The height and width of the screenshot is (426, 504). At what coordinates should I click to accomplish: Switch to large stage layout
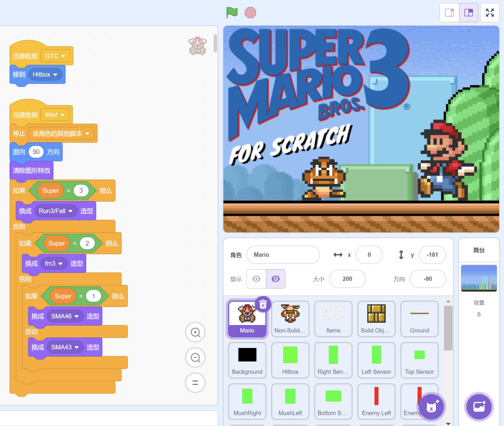click(x=468, y=13)
